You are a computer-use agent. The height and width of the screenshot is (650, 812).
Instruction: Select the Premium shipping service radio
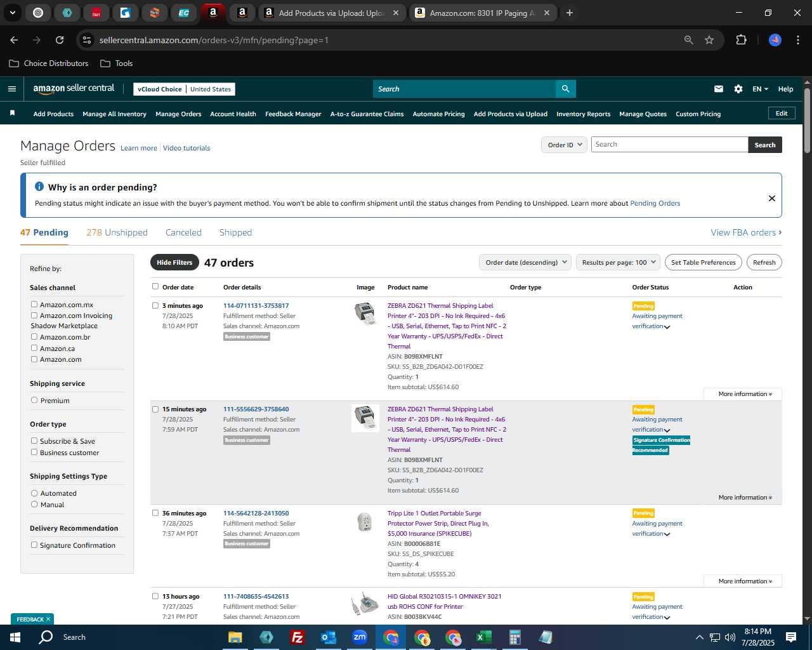click(34, 401)
